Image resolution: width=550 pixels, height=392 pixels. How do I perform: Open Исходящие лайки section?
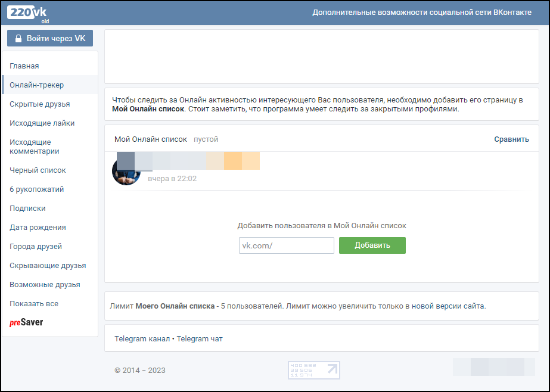pos(42,123)
